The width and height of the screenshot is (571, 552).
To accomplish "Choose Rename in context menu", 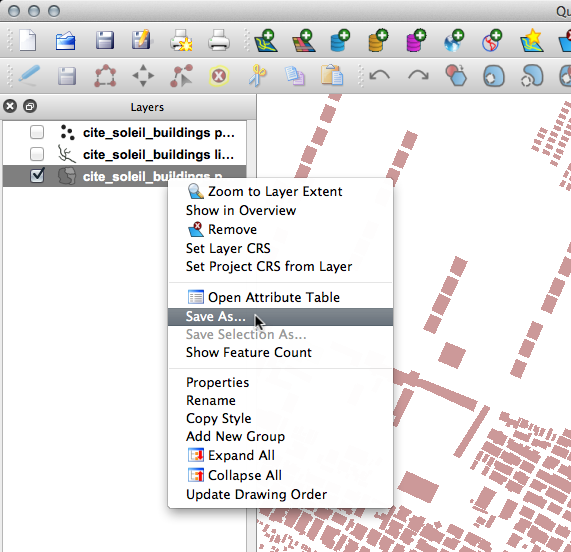I will (x=280, y=401).
